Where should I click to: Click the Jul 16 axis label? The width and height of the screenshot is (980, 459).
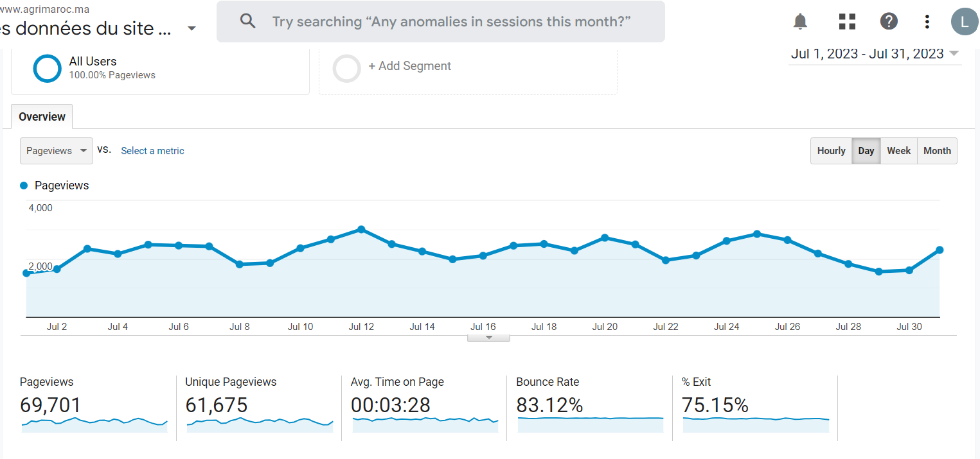pyautogui.click(x=483, y=327)
